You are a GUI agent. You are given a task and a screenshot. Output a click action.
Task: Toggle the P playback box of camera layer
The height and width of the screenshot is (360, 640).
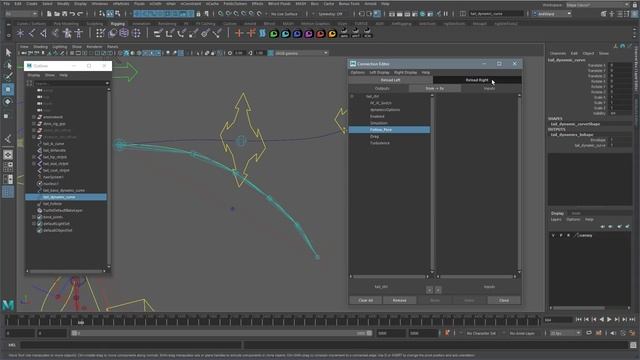click(561, 236)
